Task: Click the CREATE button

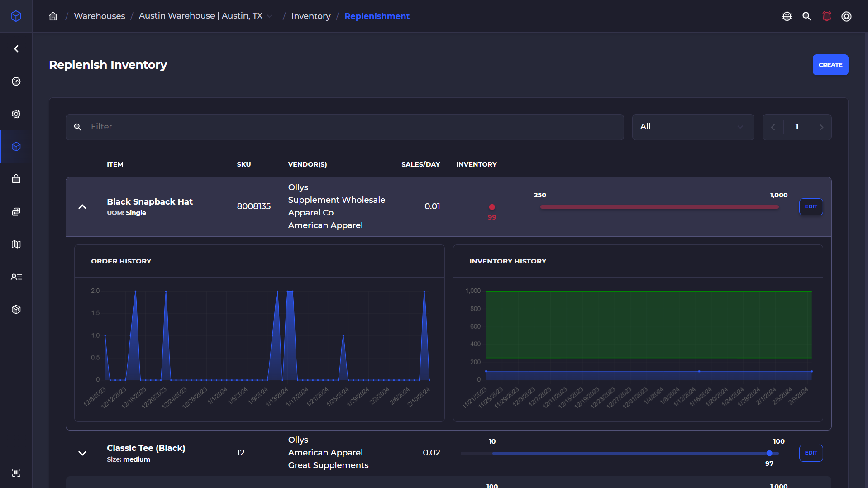Action: (x=830, y=65)
